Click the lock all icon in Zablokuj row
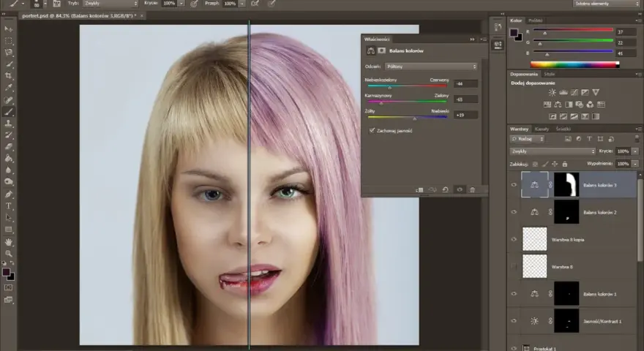This screenshot has width=644, height=351. point(565,164)
